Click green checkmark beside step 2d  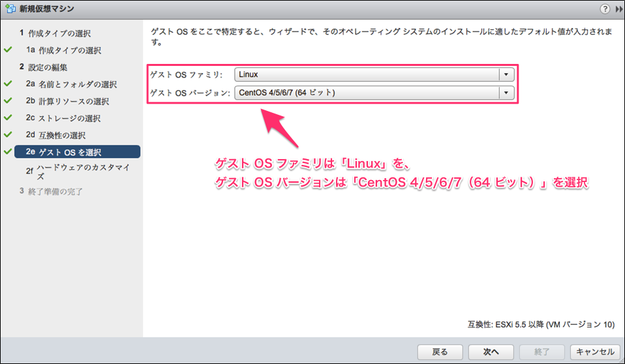pyautogui.click(x=8, y=134)
